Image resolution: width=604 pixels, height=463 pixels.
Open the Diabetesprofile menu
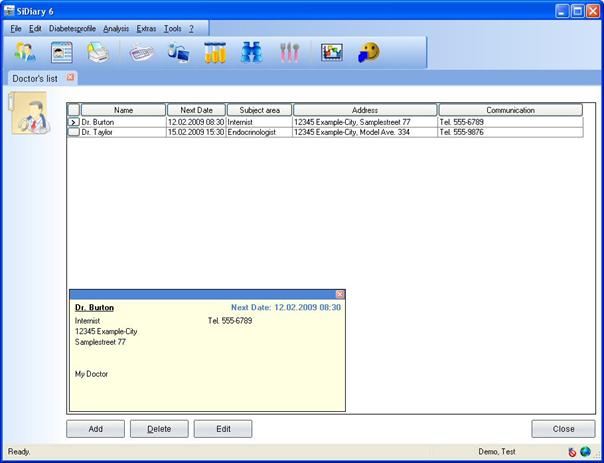pos(72,29)
